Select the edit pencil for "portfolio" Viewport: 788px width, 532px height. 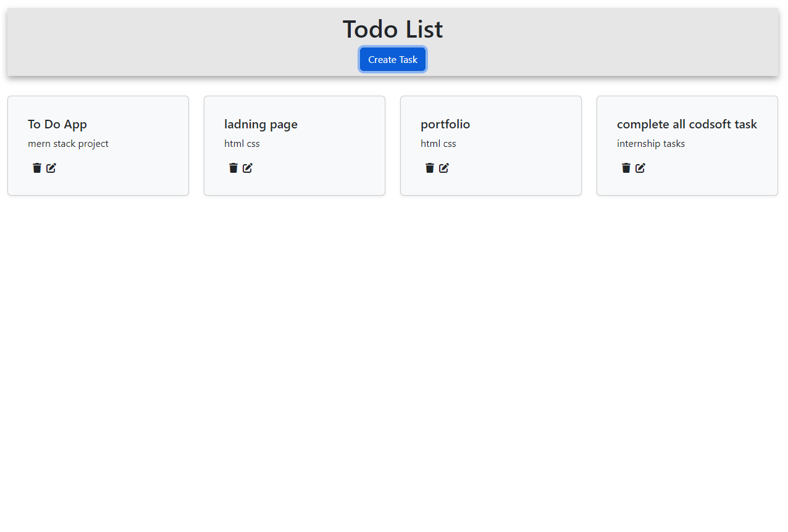tap(444, 168)
